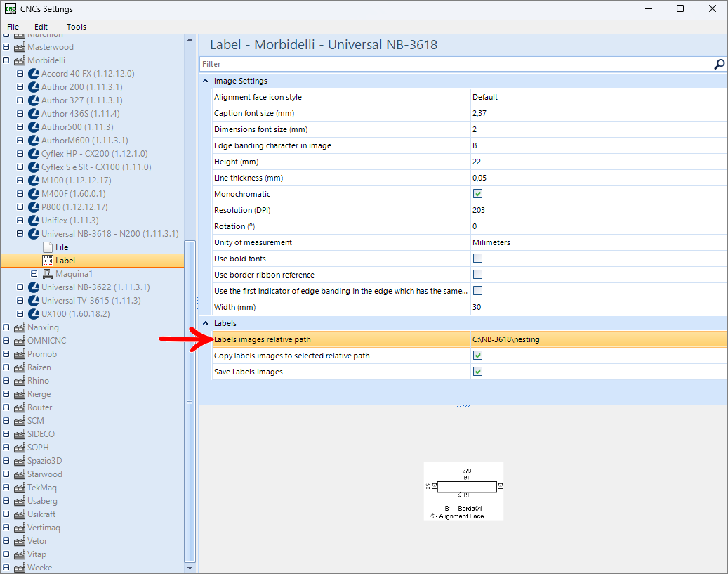
Task: Enable Use border ribbon reference checkbox
Action: pyautogui.click(x=477, y=275)
